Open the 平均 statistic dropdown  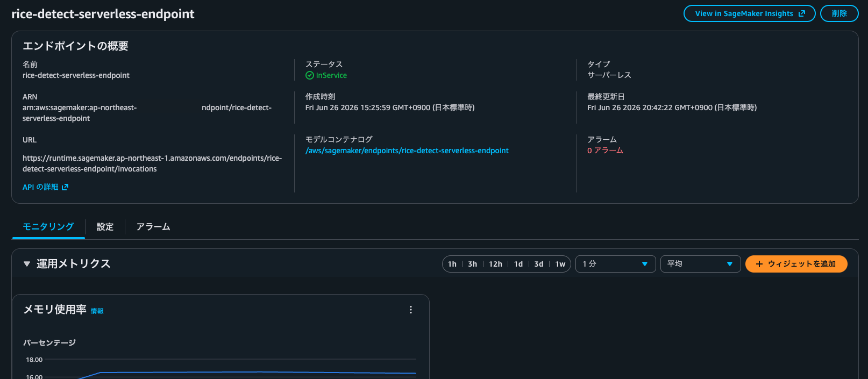[700, 264]
